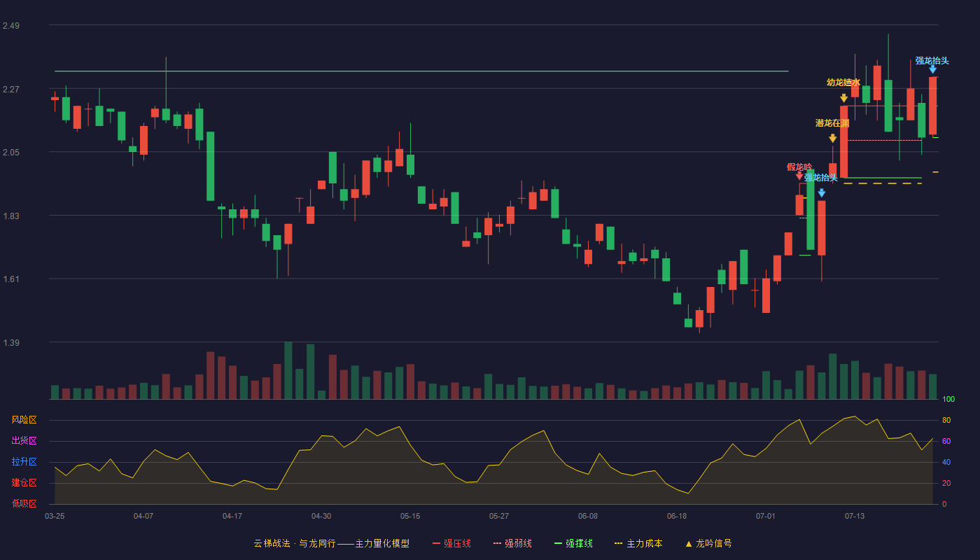
Task: Click the blue arrow under 强龙抬头 near 假龙吟
Action: coord(821,192)
